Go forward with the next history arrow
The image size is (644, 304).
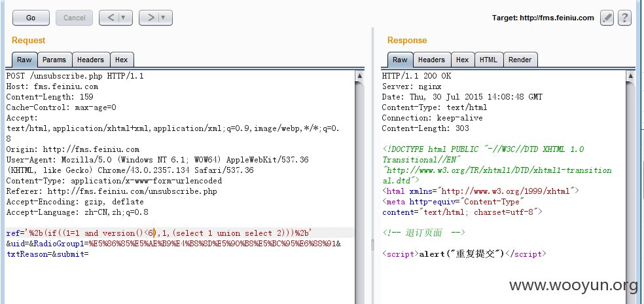coord(151,18)
